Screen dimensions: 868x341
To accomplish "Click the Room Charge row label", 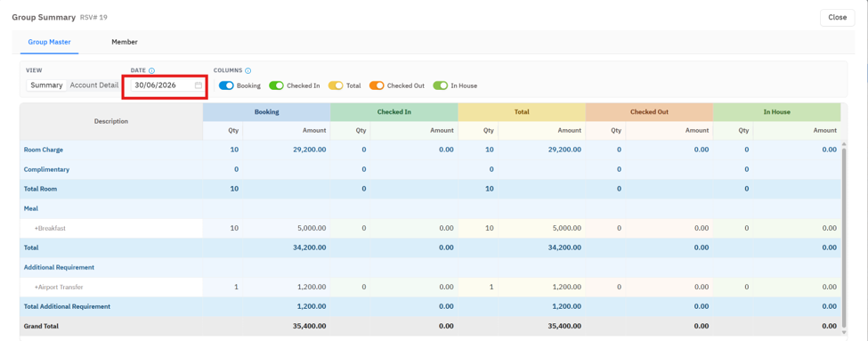I will coord(44,150).
